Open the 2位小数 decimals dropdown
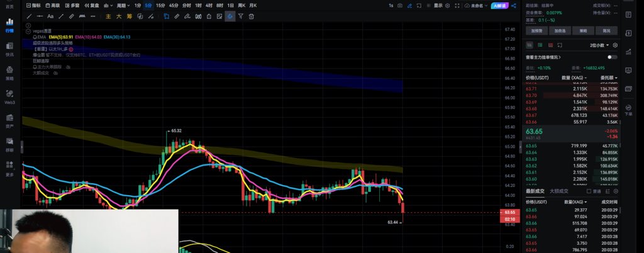 click(x=599, y=45)
